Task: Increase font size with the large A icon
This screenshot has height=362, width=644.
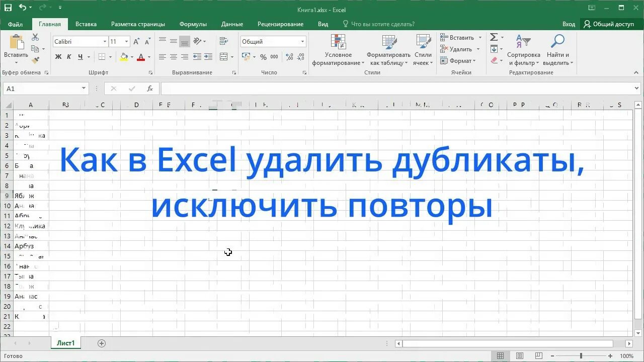Action: click(137, 42)
